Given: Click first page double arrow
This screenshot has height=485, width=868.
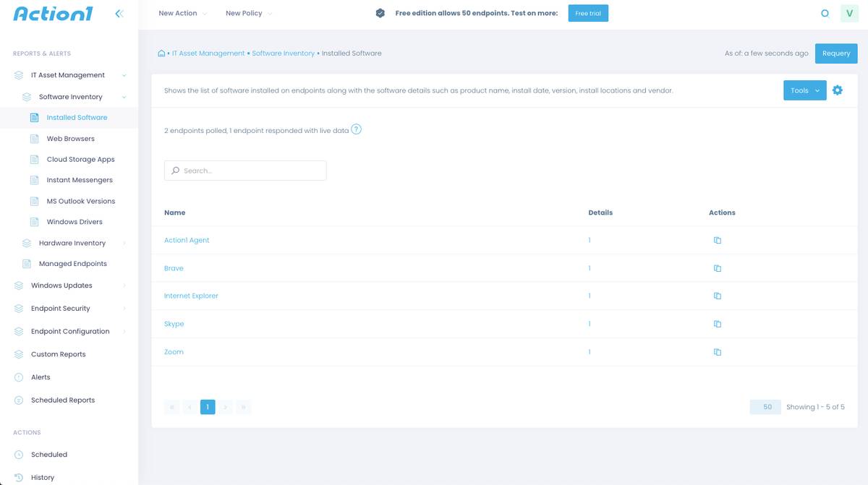Looking at the screenshot, I should pos(172,407).
